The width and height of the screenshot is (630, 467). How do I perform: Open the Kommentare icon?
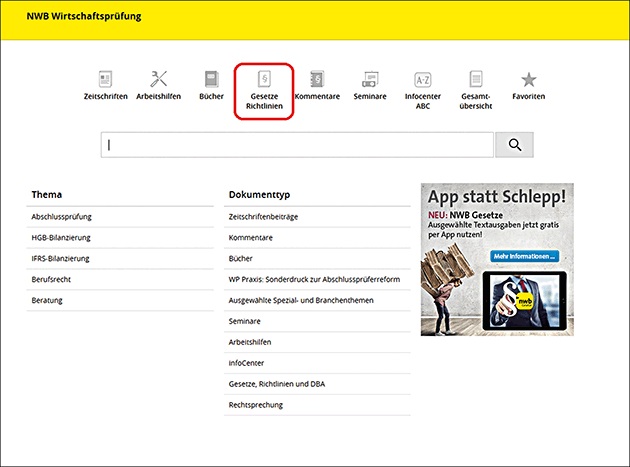(317, 79)
